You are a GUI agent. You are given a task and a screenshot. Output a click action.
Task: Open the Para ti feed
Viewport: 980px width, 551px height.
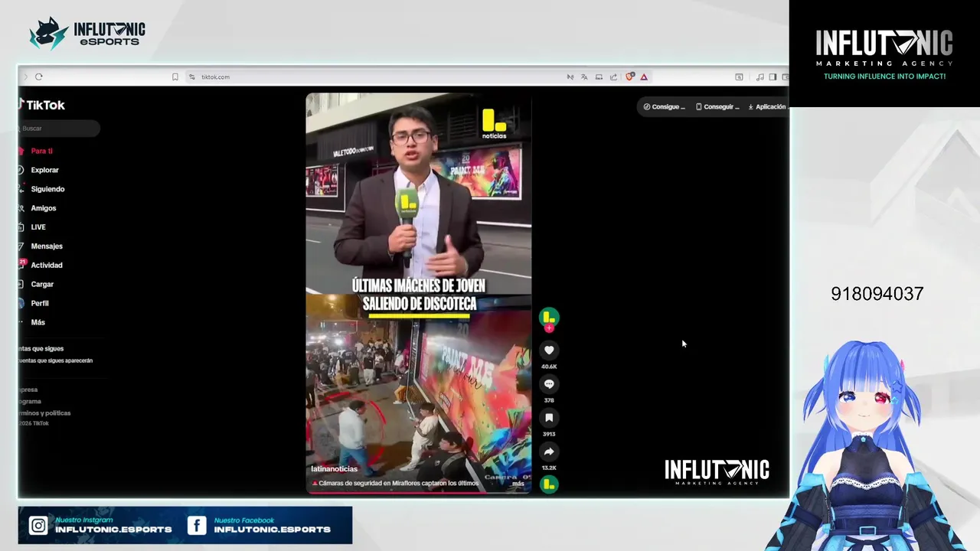point(41,151)
